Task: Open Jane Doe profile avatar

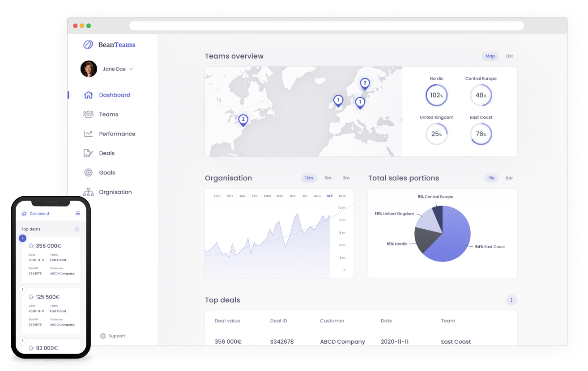Action: click(x=89, y=69)
